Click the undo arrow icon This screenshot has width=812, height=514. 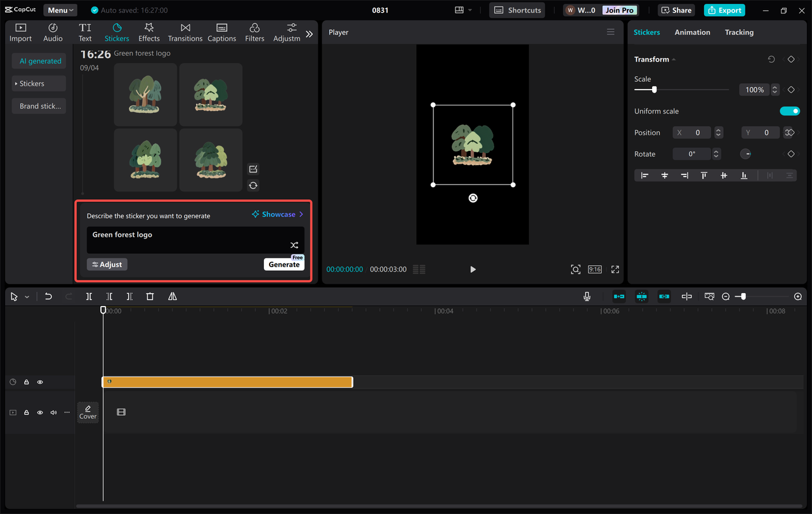tap(48, 296)
